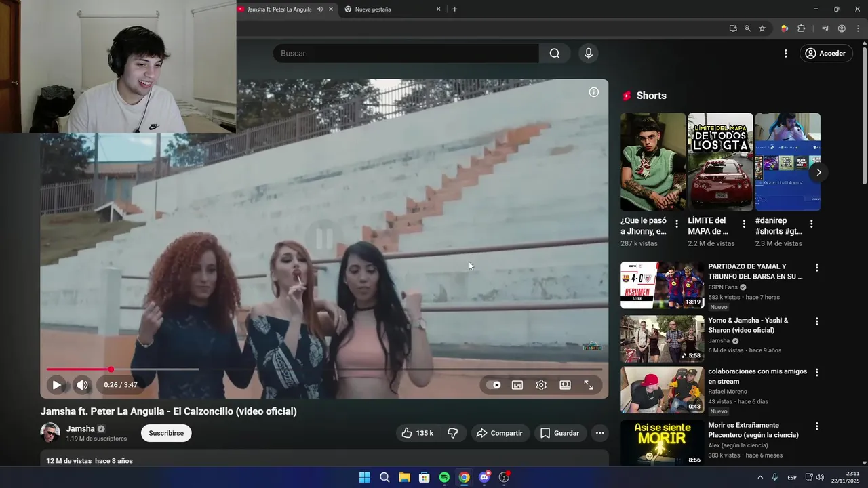Open a new browser tab with plus
868x488 pixels.
(x=454, y=9)
